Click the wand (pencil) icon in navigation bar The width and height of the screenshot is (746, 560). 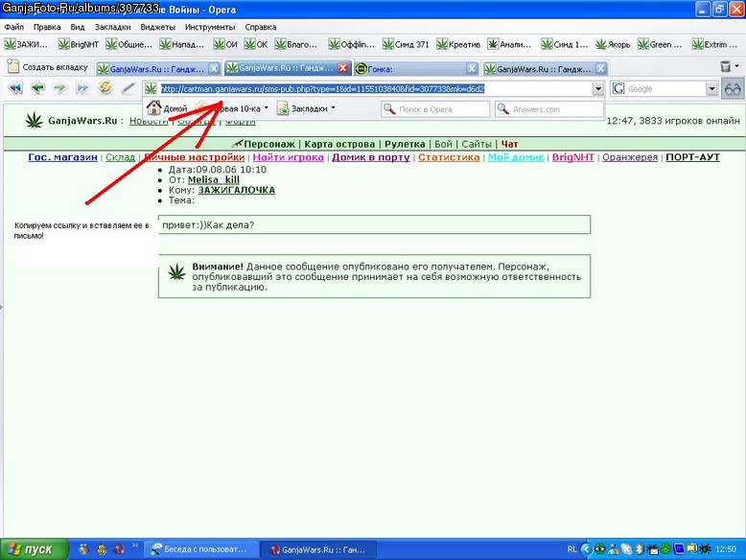pos(128,88)
